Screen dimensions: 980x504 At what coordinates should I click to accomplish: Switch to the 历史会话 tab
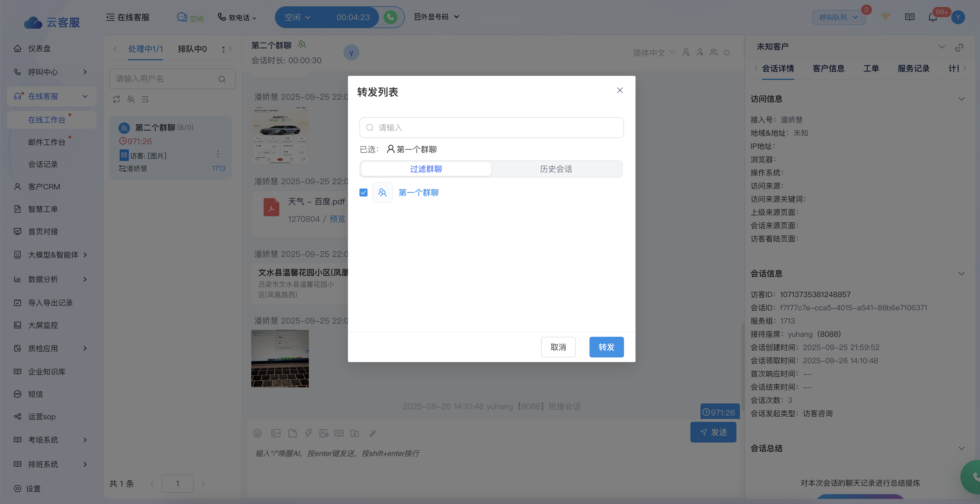556,169
